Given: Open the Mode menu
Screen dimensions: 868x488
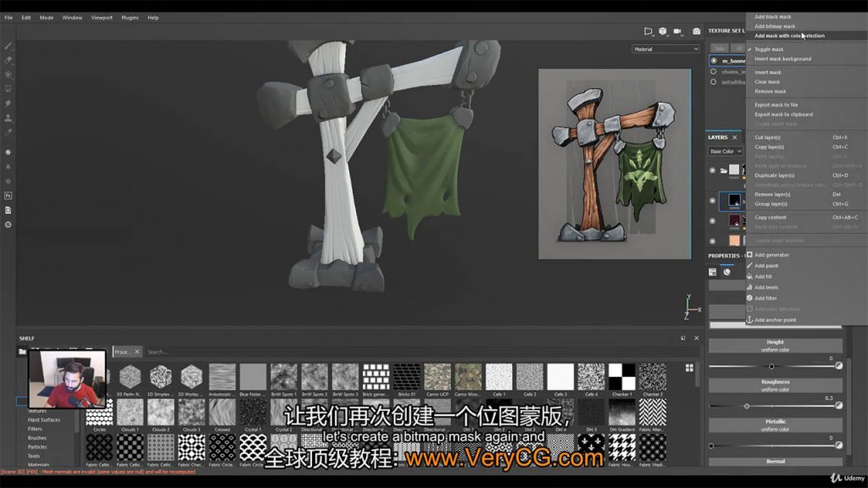Looking at the screenshot, I should click(47, 18).
